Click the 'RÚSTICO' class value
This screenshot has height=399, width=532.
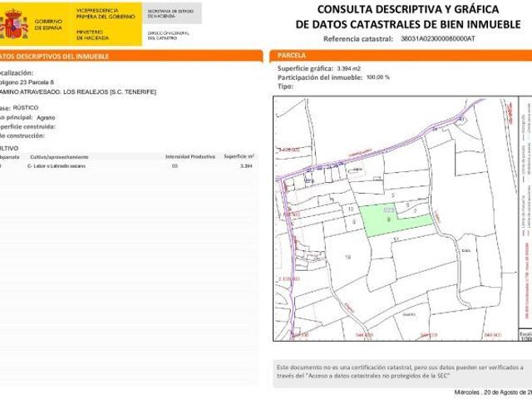[26, 107]
